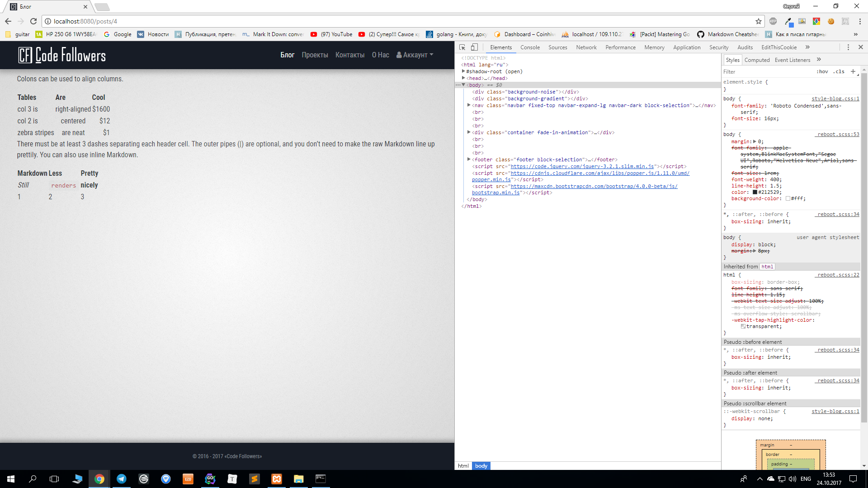The height and width of the screenshot is (488, 868).
Task: Open the command prompt from the taskbar
Action: pyautogui.click(x=321, y=479)
